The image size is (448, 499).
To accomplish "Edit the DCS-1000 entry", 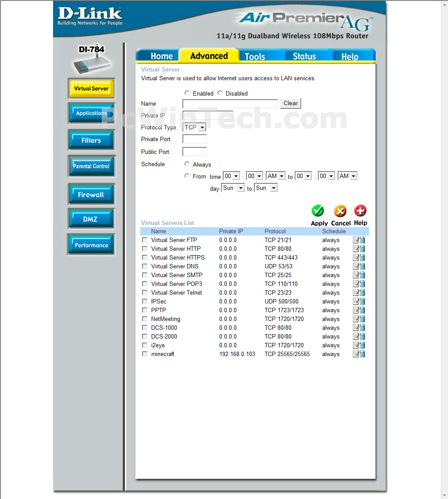I will [356, 328].
